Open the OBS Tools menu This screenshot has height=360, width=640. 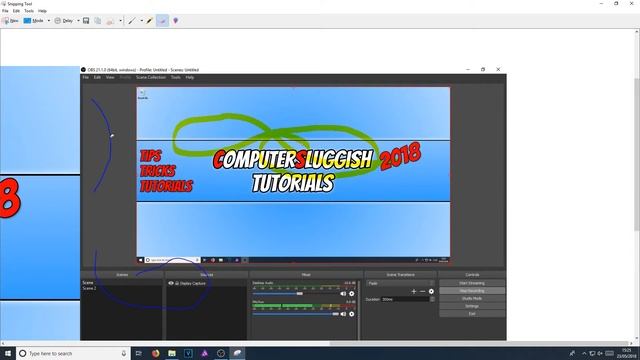click(176, 77)
